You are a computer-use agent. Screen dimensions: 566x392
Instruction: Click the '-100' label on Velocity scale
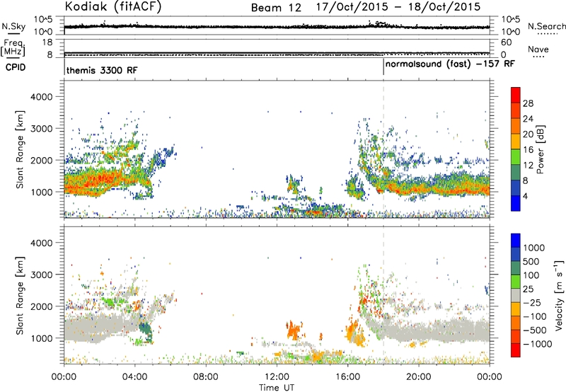535,316
